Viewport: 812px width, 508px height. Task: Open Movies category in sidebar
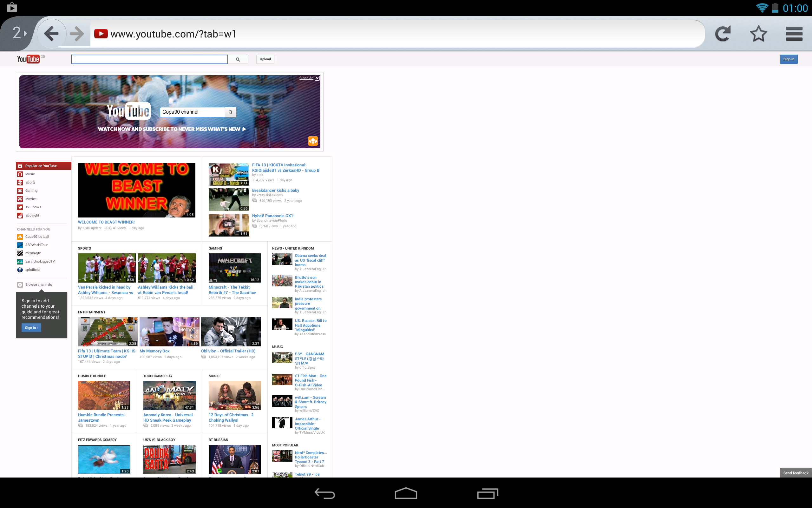30,199
